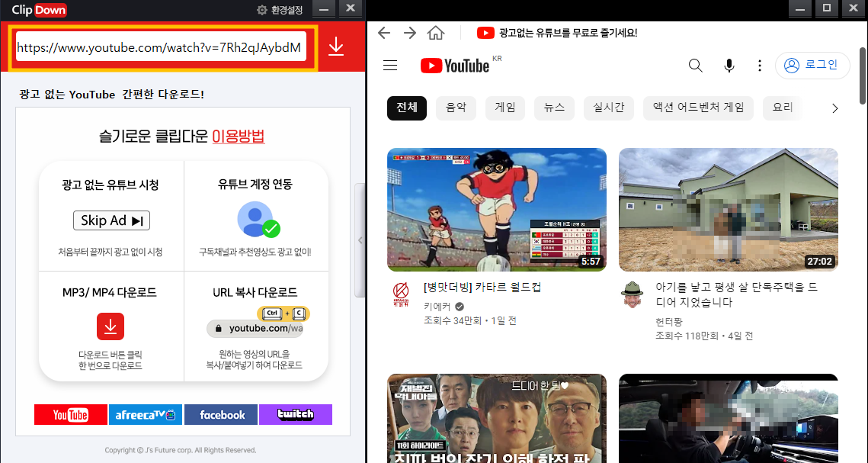The height and width of the screenshot is (463, 868).
Task: Click the 27:02 duration badge
Action: pyautogui.click(x=819, y=262)
